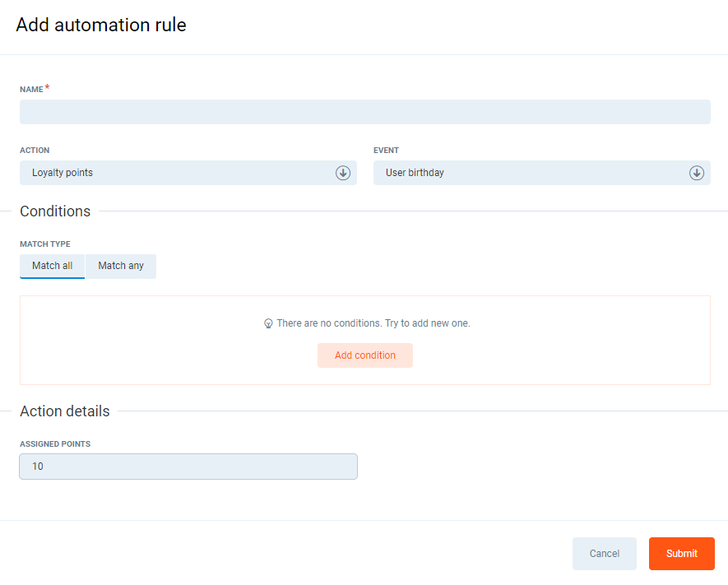Click the Conditions section heading
This screenshot has height=585, width=728.
click(x=55, y=211)
